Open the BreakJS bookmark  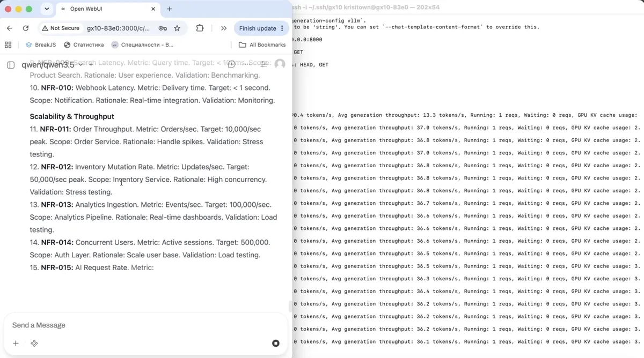click(x=41, y=45)
